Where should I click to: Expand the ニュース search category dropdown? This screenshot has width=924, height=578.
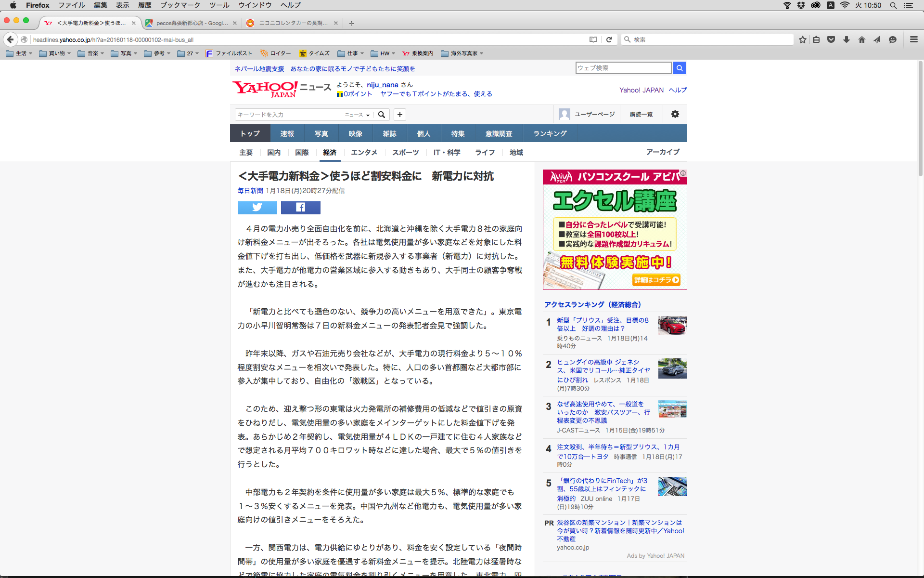357,115
